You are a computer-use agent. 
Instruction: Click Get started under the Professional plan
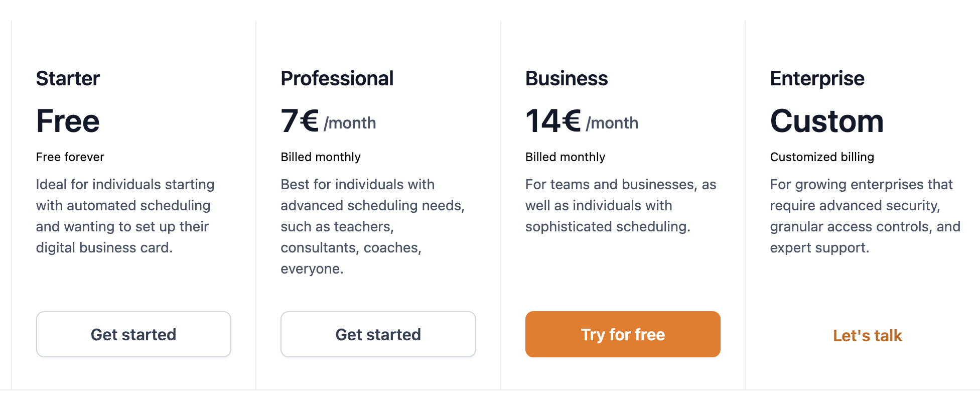click(378, 334)
